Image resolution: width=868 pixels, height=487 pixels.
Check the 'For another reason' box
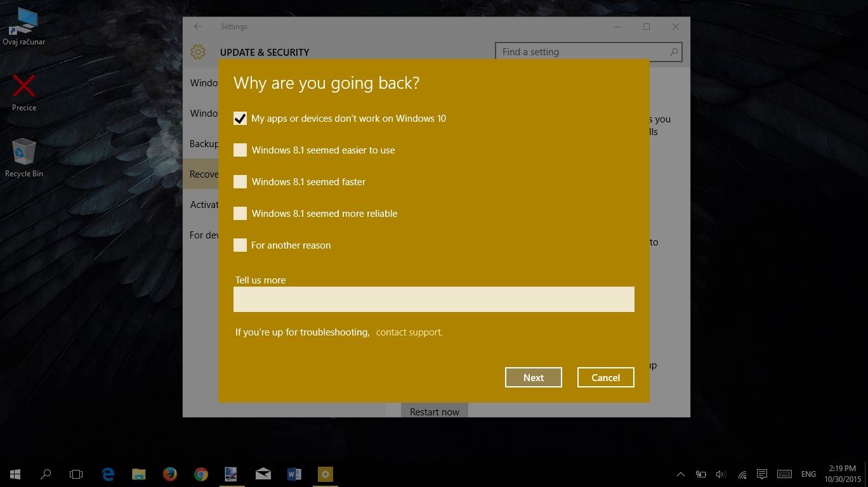pos(240,245)
